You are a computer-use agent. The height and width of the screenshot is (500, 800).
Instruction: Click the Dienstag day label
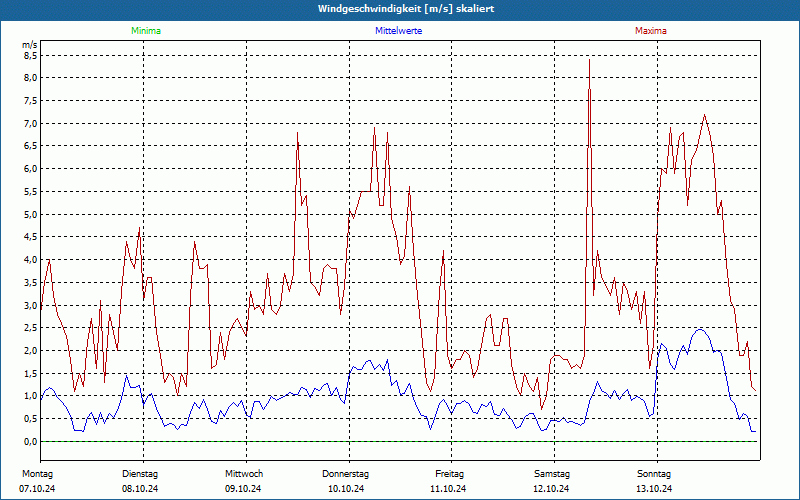pos(140,474)
